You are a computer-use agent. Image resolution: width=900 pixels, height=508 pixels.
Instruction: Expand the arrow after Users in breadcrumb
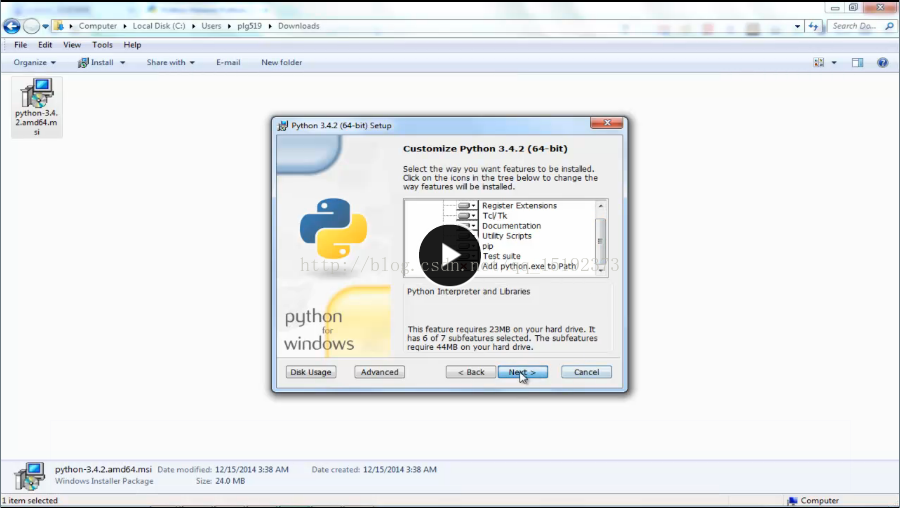229,26
